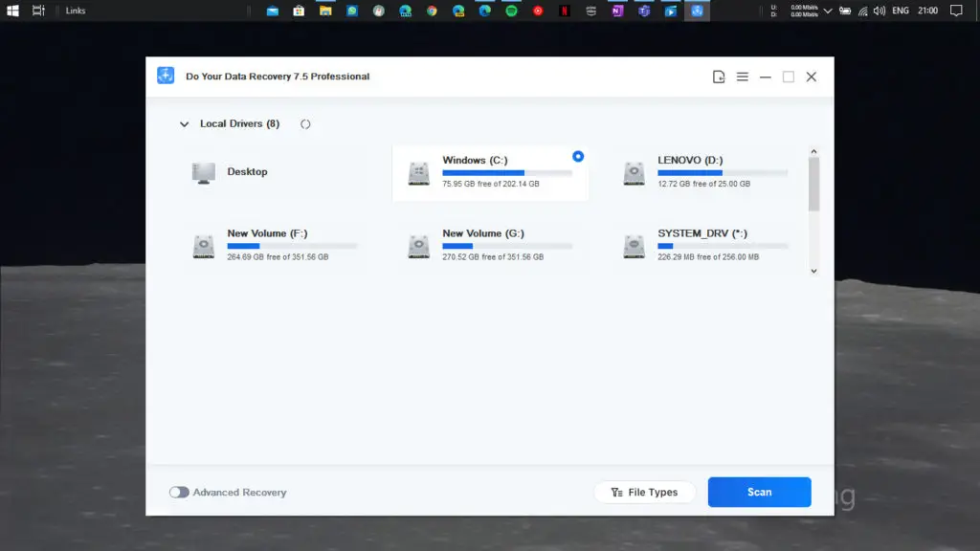Viewport: 980px width, 551px height.
Task: Select the New Volume (G:) drive
Action: coord(490,246)
